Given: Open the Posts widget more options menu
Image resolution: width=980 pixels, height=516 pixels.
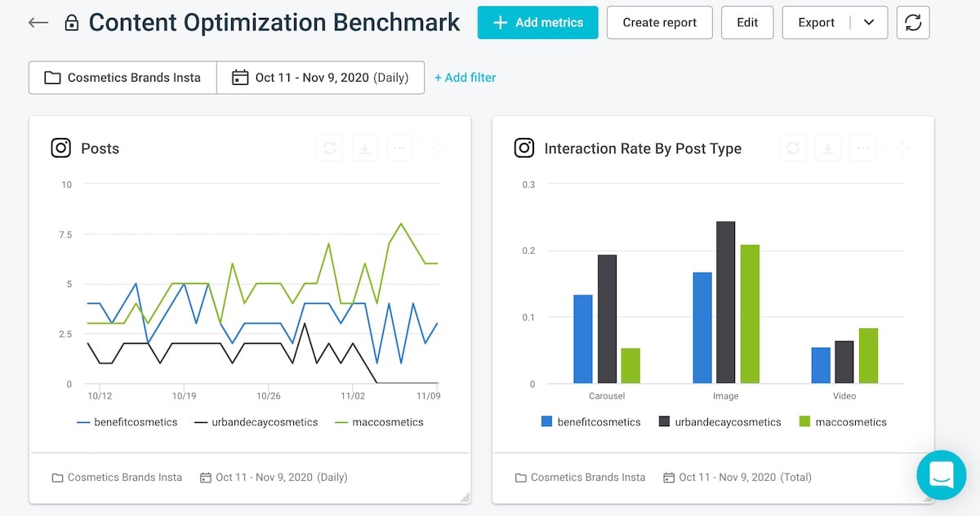Looking at the screenshot, I should tap(399, 148).
